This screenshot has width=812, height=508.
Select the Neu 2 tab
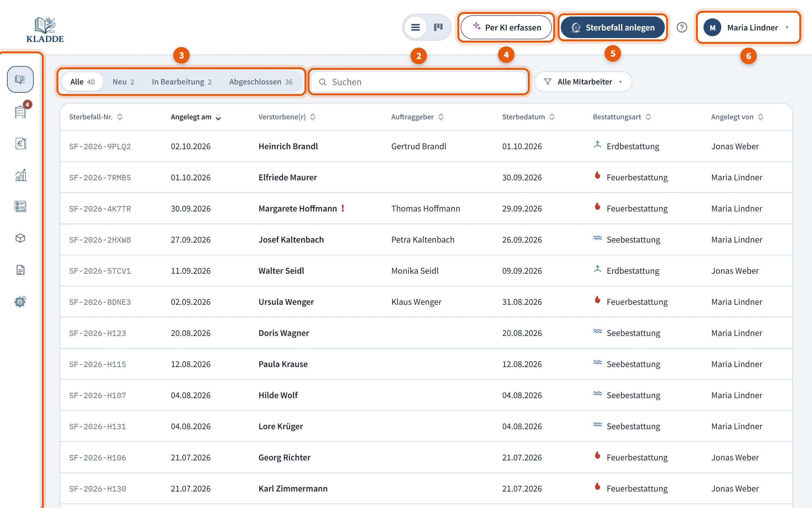[x=123, y=82]
